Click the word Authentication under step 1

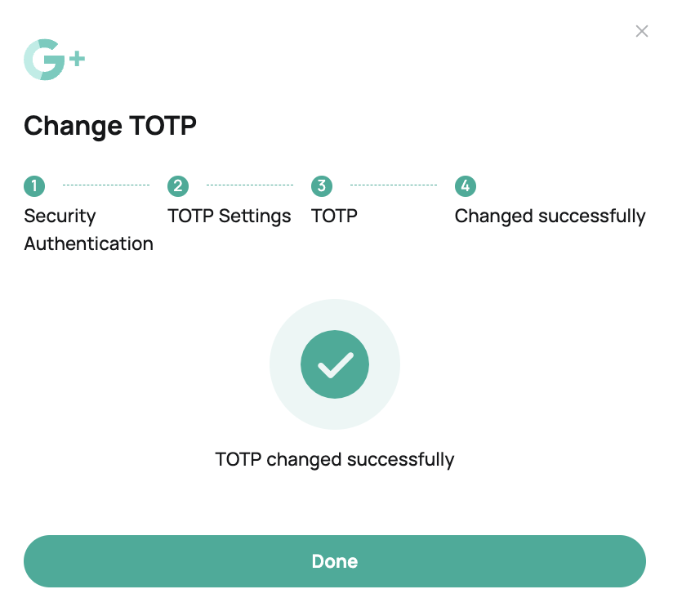88,243
